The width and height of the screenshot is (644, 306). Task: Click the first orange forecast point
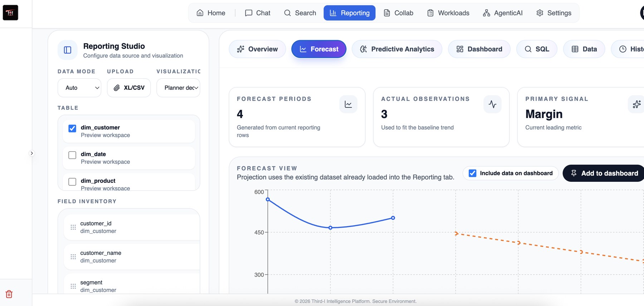[456, 233]
